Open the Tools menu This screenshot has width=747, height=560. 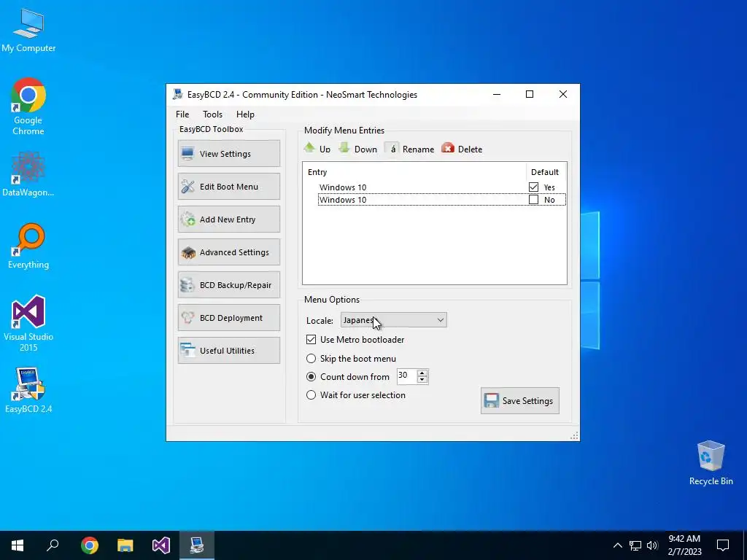(212, 114)
